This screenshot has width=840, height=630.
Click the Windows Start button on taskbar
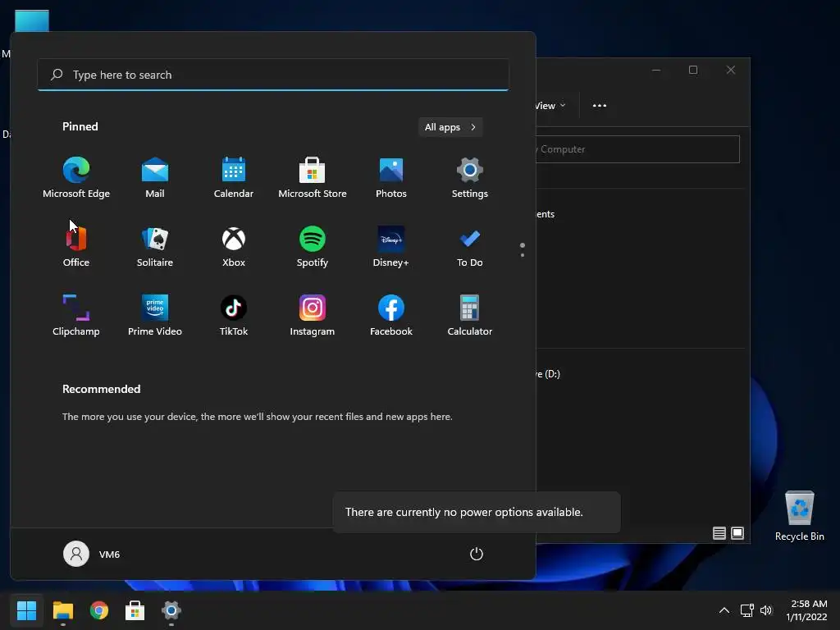pos(26,610)
